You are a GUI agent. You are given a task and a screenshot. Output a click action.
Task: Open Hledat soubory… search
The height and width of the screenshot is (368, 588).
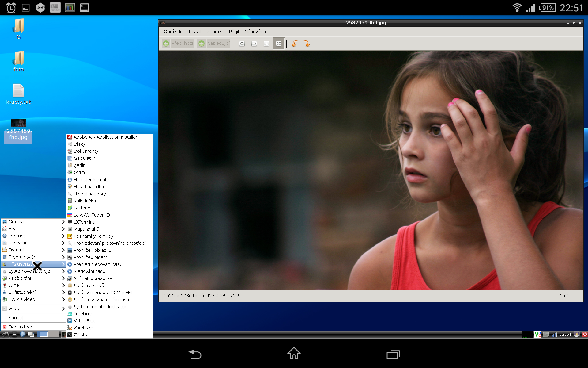[x=110, y=194]
